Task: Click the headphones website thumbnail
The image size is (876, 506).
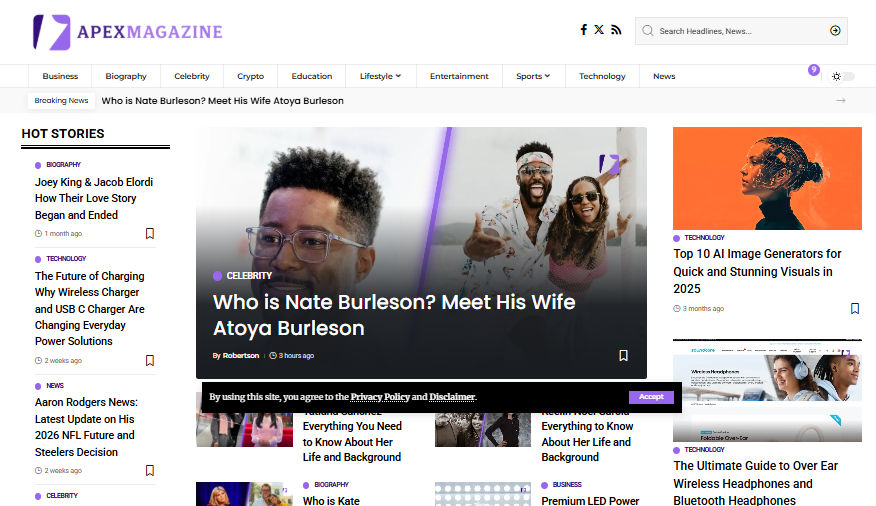Action: point(767,391)
